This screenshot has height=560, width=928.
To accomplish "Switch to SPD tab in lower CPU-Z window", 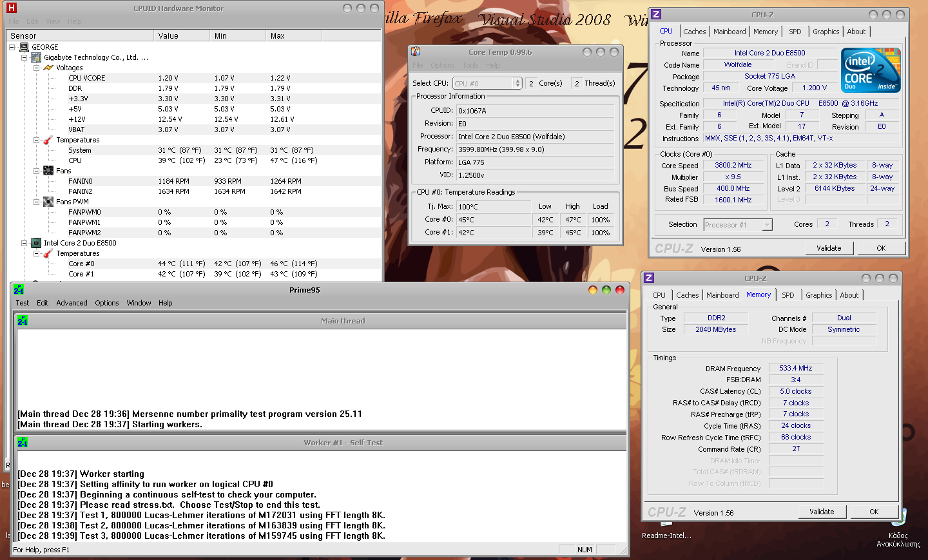I will pyautogui.click(x=788, y=295).
